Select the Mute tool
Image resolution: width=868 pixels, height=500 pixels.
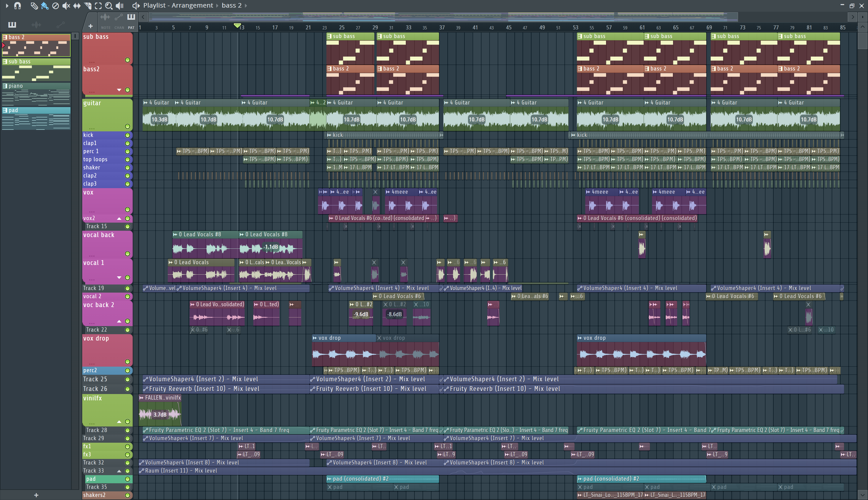coord(66,6)
